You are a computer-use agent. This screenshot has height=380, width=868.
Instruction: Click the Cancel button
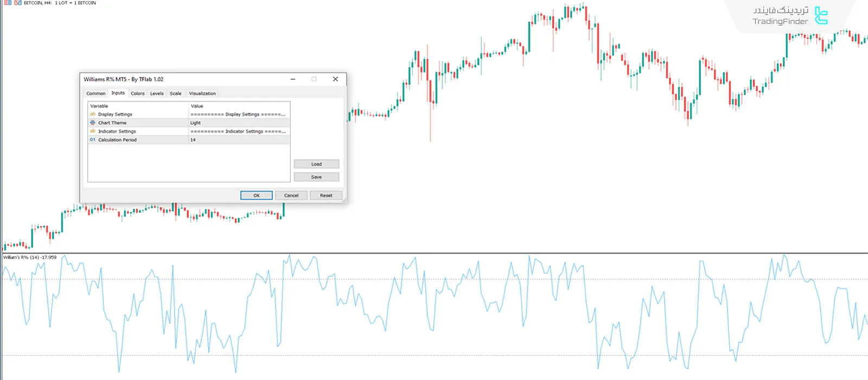291,195
